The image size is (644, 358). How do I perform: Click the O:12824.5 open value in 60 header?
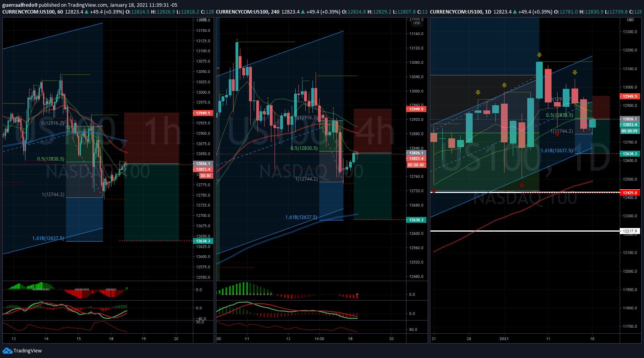click(x=137, y=12)
